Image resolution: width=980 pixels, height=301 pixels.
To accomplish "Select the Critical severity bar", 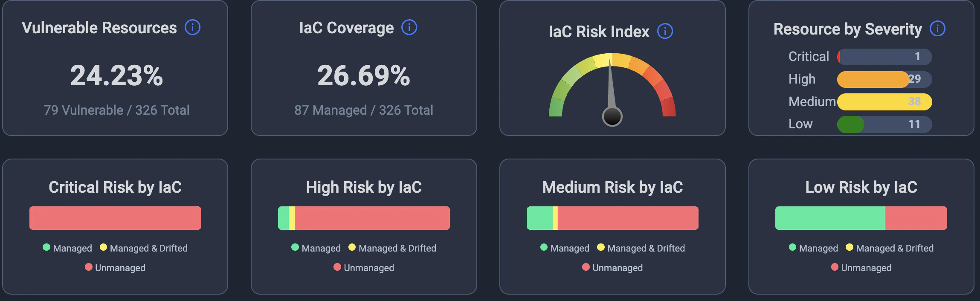I will [884, 57].
